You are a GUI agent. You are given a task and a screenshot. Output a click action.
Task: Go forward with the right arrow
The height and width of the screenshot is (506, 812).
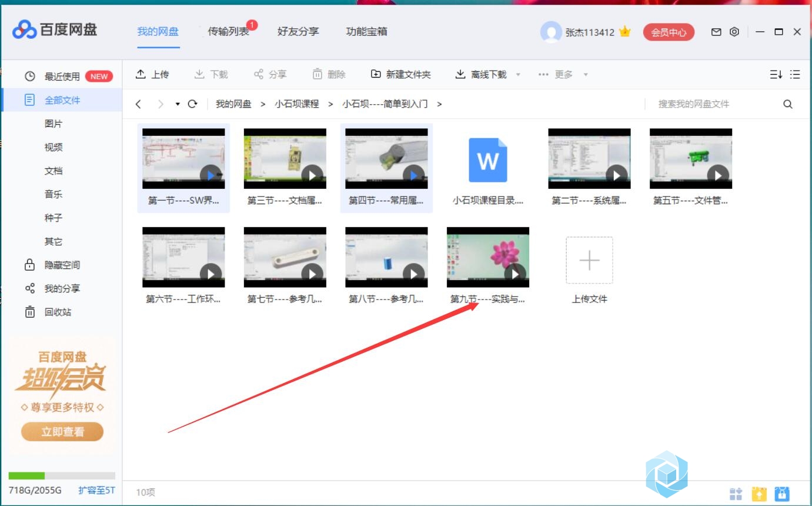(x=161, y=104)
